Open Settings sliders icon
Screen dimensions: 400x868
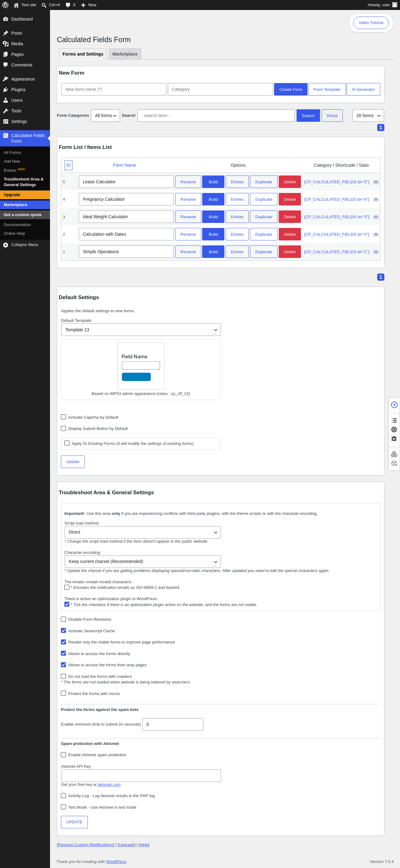[x=5, y=121]
